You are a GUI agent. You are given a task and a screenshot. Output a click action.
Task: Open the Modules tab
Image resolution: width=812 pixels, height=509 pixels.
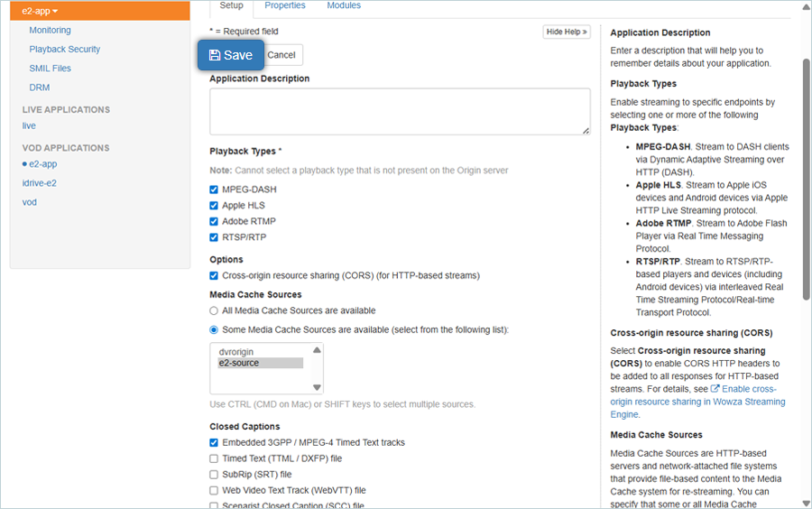[344, 5]
